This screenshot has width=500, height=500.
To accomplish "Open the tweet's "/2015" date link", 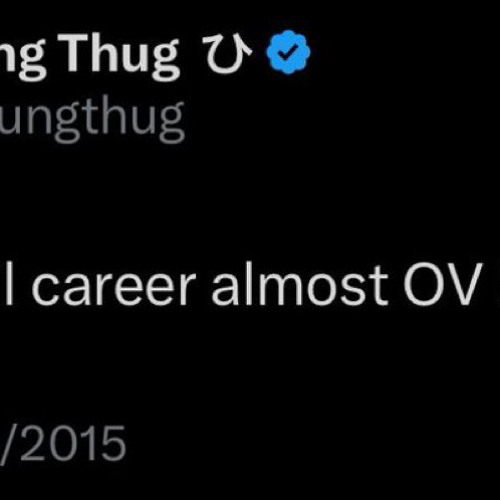I will click(63, 444).
